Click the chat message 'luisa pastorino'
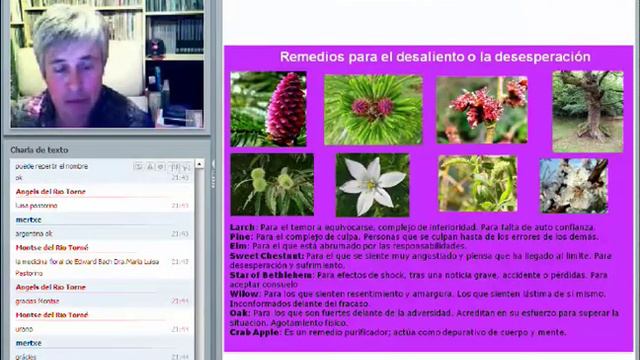The width and height of the screenshot is (640, 360). (x=36, y=206)
